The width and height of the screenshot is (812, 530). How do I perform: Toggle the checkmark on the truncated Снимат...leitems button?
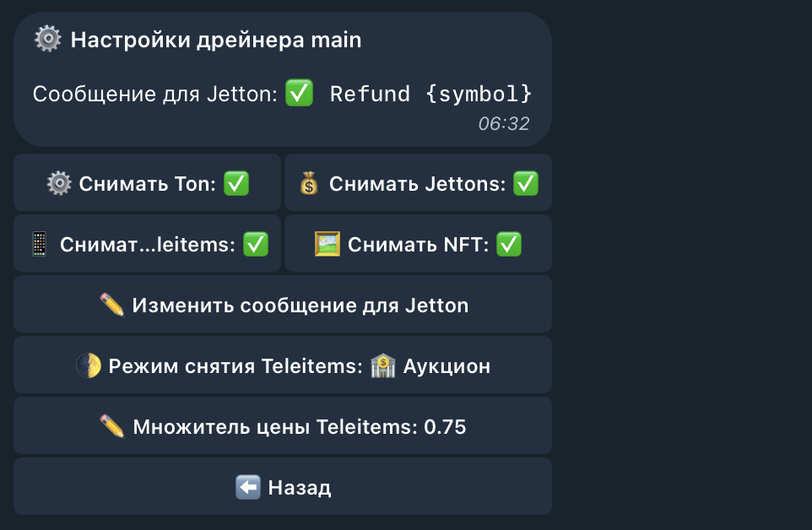point(256,244)
